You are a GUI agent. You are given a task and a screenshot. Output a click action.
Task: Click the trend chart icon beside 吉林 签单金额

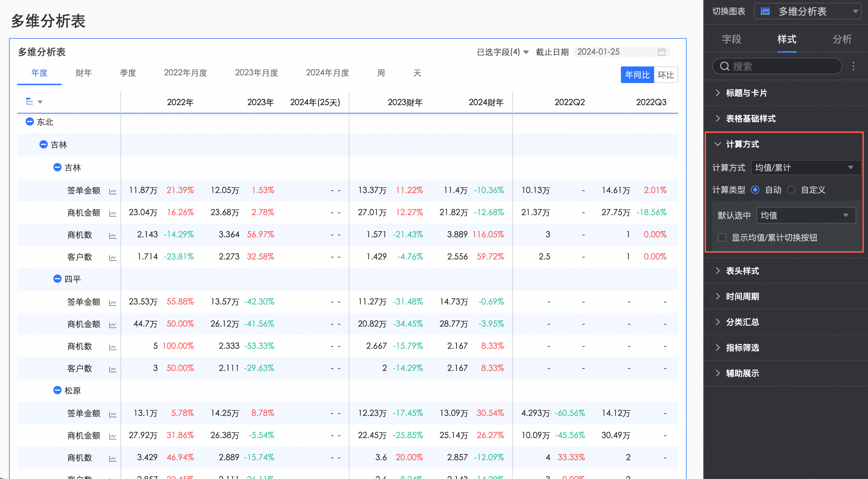point(112,191)
